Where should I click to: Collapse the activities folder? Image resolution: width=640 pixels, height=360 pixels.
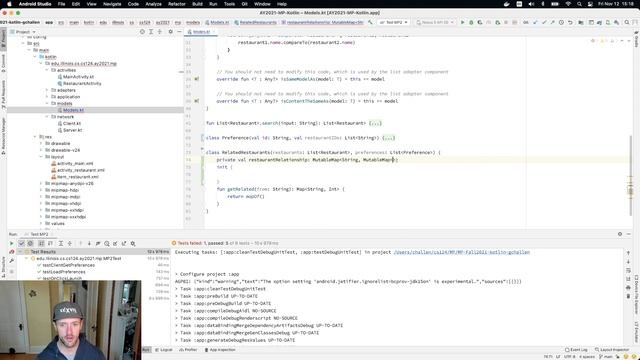pos(47,70)
